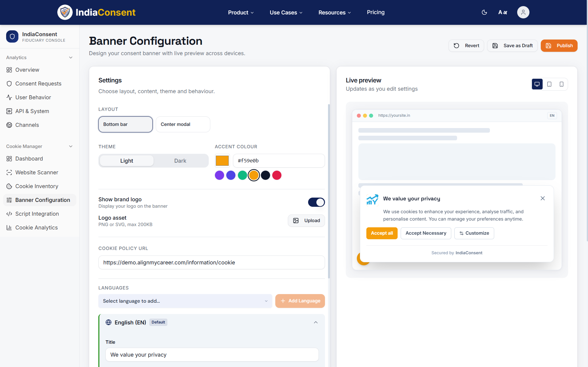Click Accept Necessary in the preview banner
Screen dimensions: 588x367
[x=426, y=233]
